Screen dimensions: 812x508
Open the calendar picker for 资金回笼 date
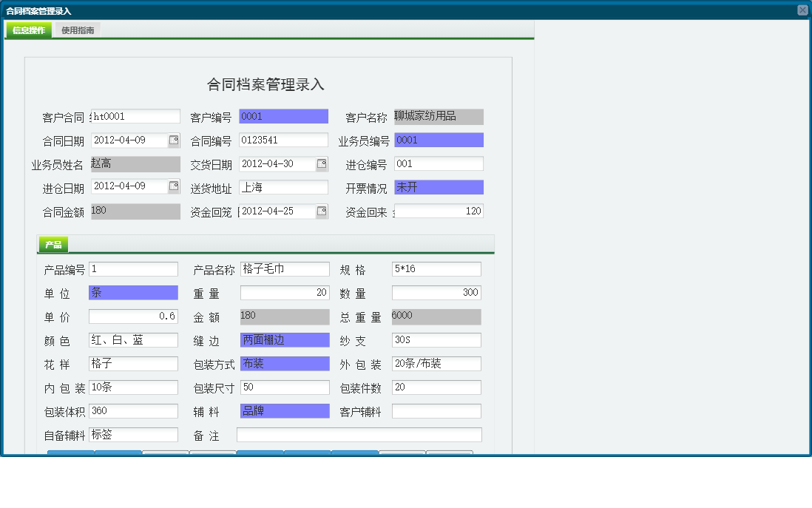pos(322,211)
